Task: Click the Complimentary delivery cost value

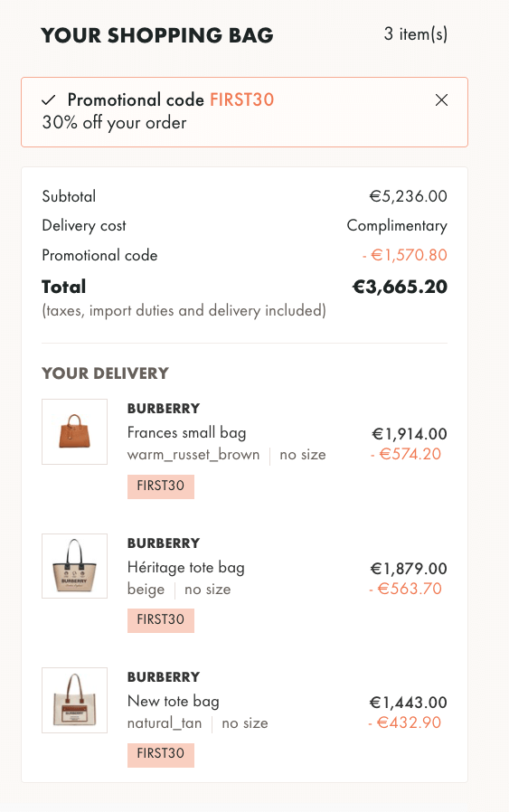Action: click(397, 226)
